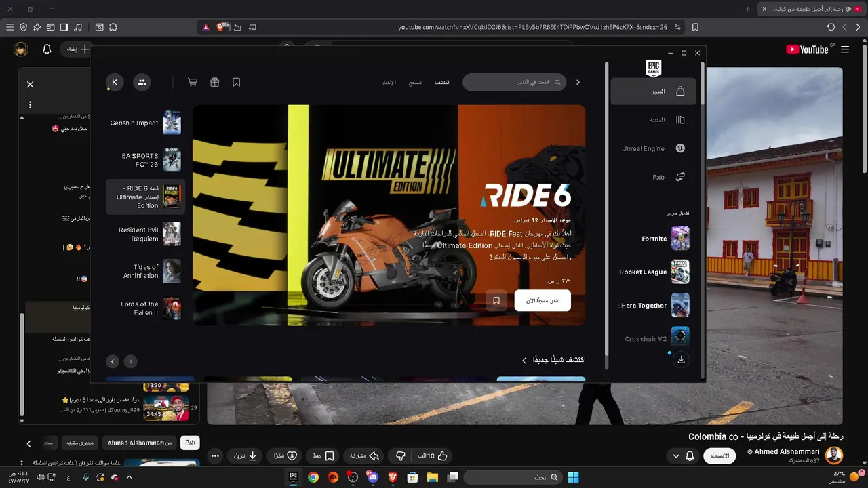Viewport: 868px width, 488px height.
Task: Open Brave playlist music note icon
Action: tap(78, 27)
